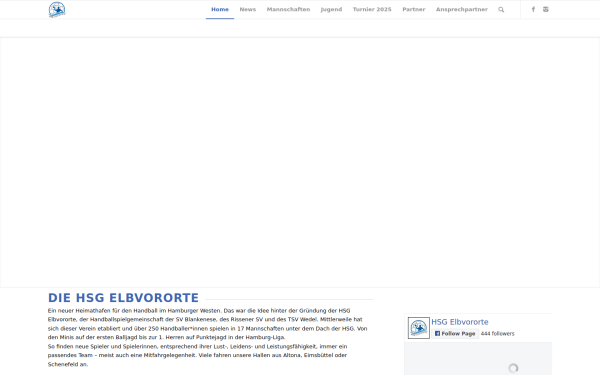
Task: Click the Follow Page Facebook button
Action: pyautogui.click(x=455, y=334)
